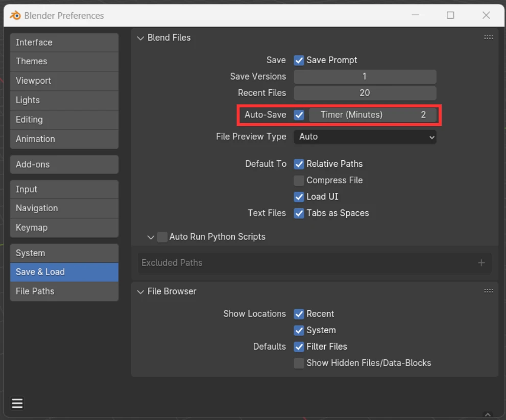Viewport: 506px width, 420px height.
Task: Open the File Preview Type dropdown
Action: tap(365, 137)
